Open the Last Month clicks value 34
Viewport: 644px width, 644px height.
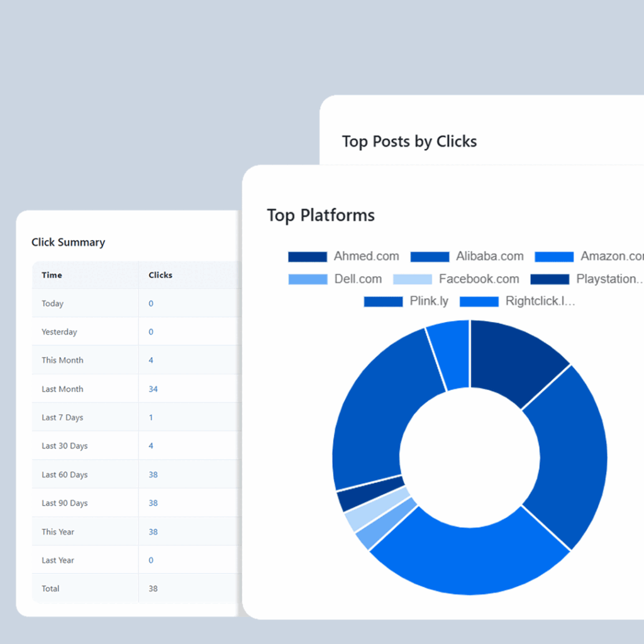coord(153,389)
